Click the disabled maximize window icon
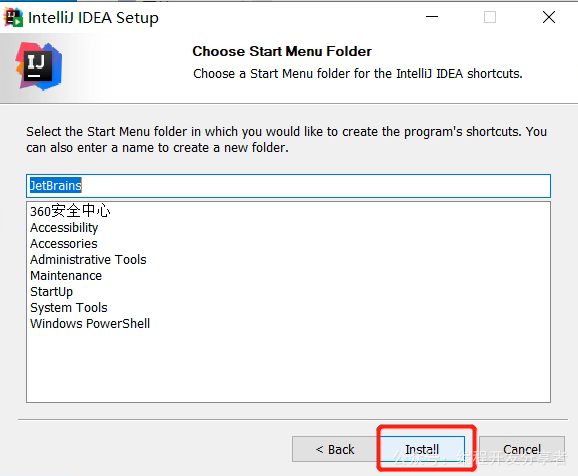 point(490,17)
